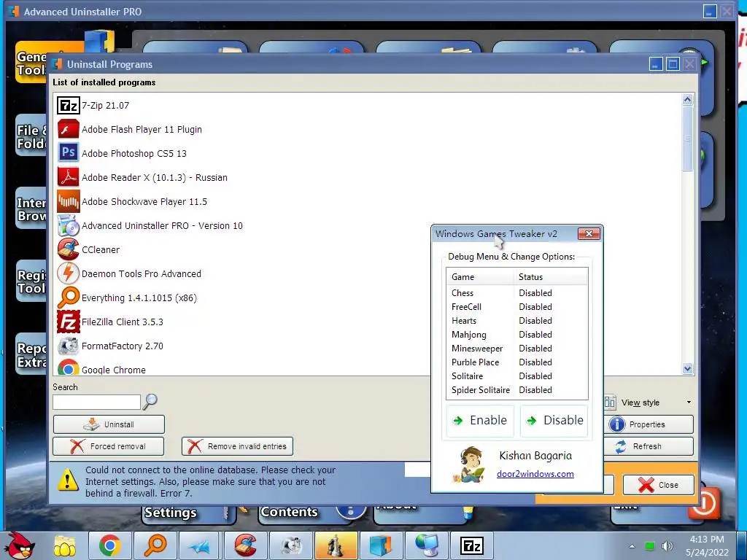Click the Refresh button
The height and width of the screenshot is (560, 747).
[649, 446]
